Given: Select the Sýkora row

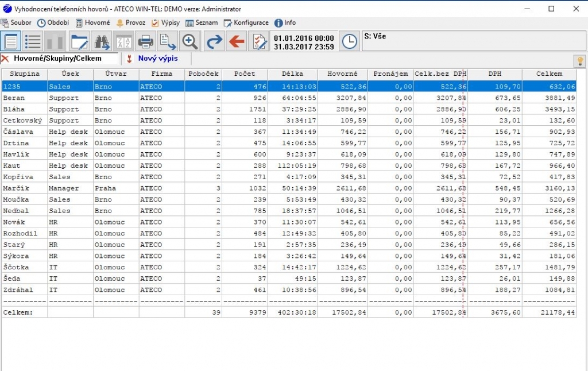Looking at the screenshot, I should [289, 256].
